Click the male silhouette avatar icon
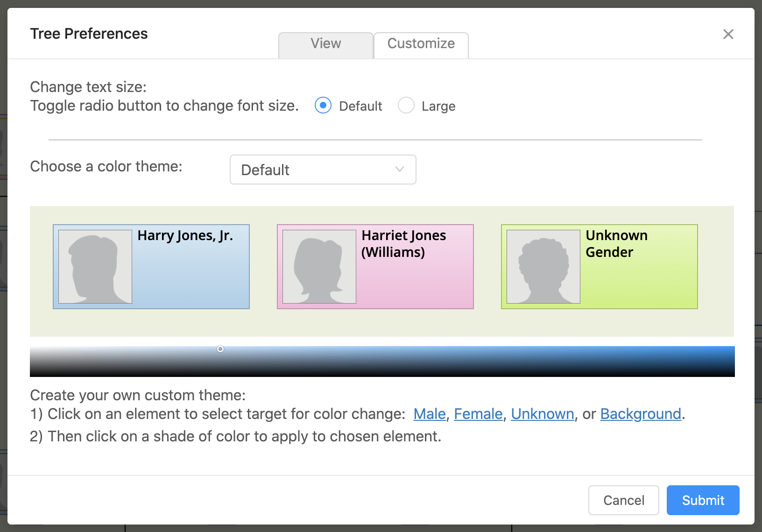 point(95,267)
